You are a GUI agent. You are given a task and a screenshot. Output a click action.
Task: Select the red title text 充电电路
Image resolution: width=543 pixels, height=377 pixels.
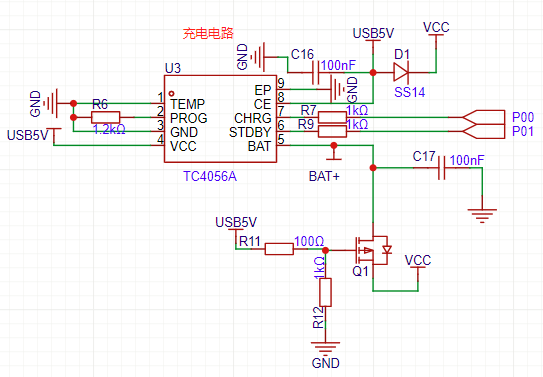coord(208,34)
